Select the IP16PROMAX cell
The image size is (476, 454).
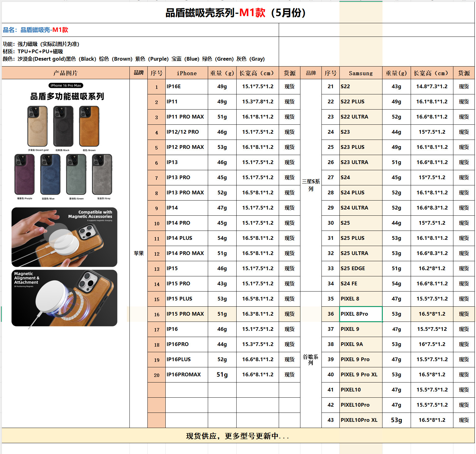point(187,375)
